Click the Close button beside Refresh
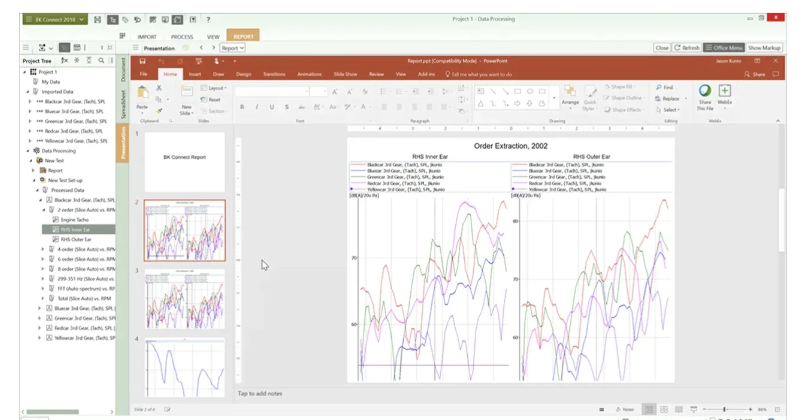Viewport: 804px width, 420px height. (x=662, y=48)
